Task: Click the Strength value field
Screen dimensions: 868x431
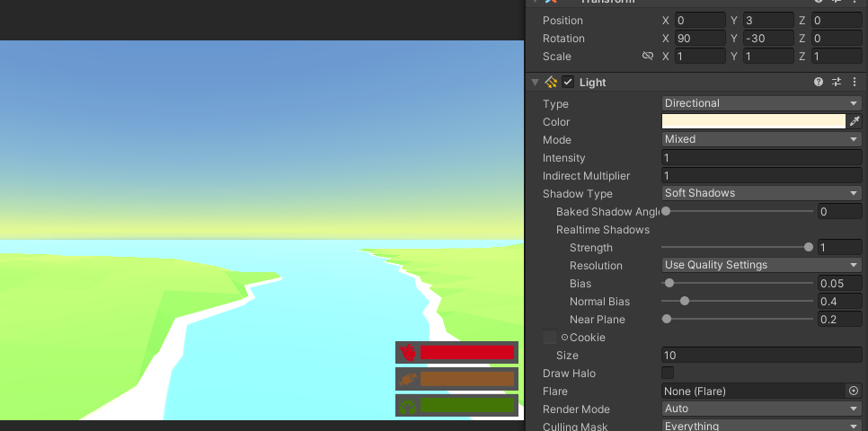Action: (840, 247)
